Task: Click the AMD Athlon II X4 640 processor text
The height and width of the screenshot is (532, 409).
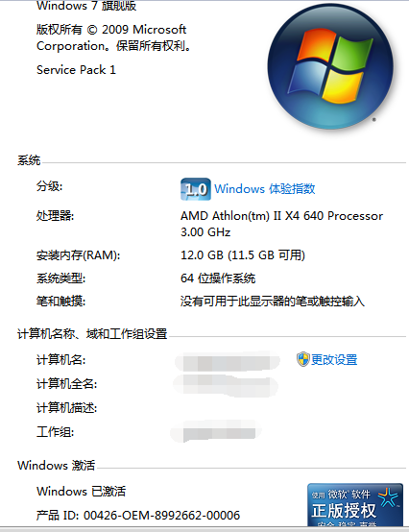Action: coord(281,224)
